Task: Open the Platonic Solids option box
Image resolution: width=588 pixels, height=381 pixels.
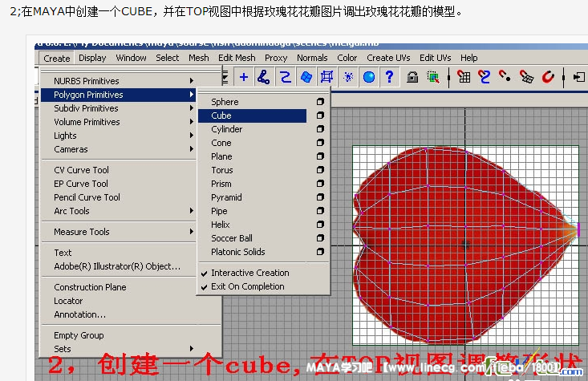Action: [320, 252]
